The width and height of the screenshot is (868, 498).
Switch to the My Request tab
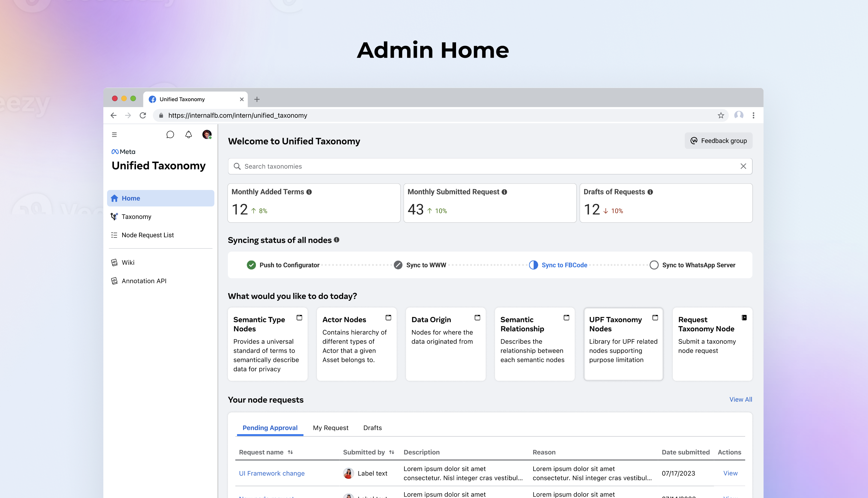click(330, 428)
